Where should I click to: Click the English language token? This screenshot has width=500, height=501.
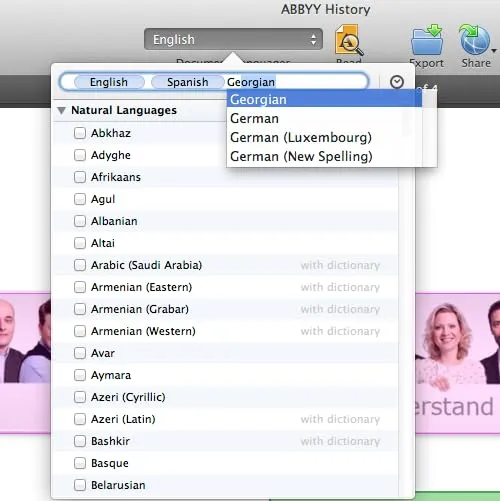[x=109, y=82]
